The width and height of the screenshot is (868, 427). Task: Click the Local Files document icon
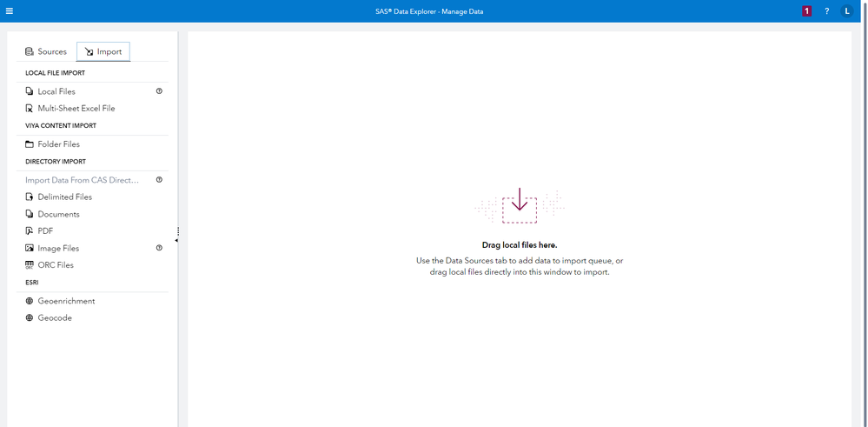point(30,91)
